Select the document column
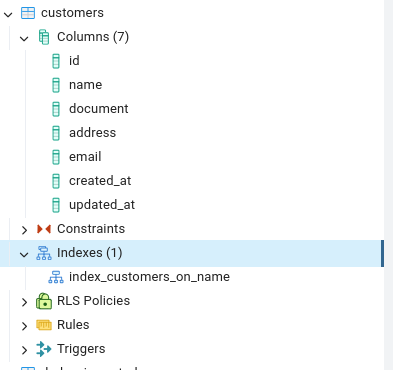The image size is (393, 370). click(x=99, y=109)
